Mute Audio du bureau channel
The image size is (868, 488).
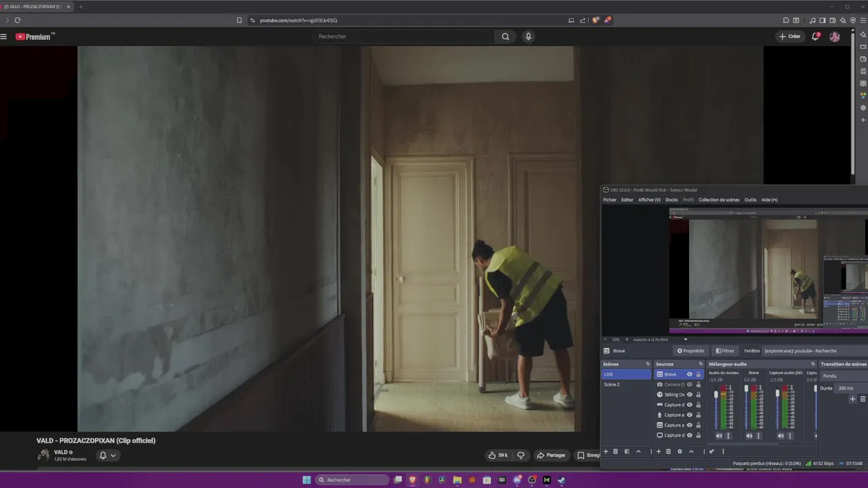coord(719,436)
